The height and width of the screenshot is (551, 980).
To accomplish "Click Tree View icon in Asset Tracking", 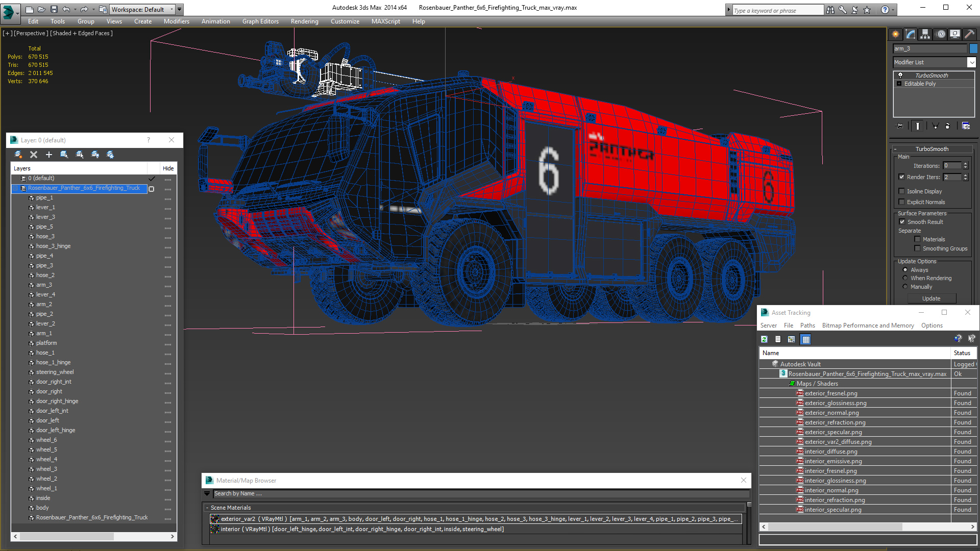I will pos(792,339).
